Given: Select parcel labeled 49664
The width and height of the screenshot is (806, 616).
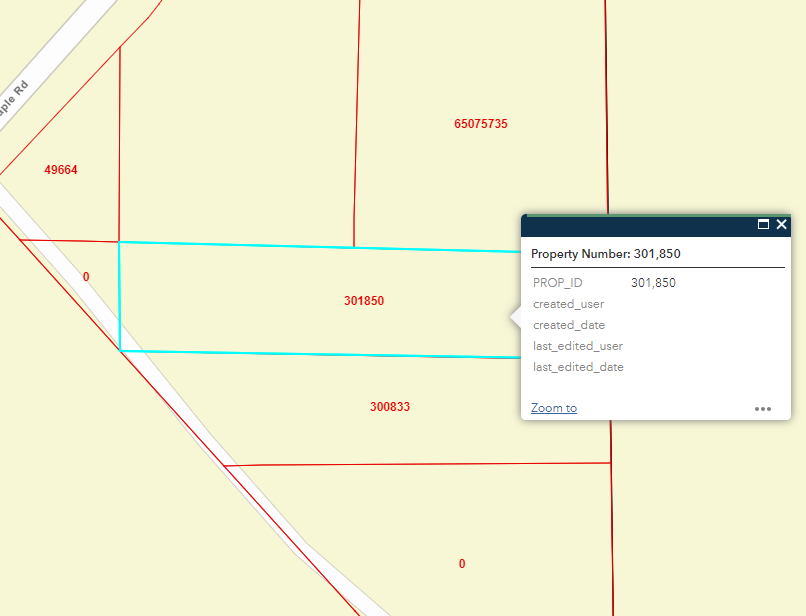Looking at the screenshot, I should pos(61,170).
